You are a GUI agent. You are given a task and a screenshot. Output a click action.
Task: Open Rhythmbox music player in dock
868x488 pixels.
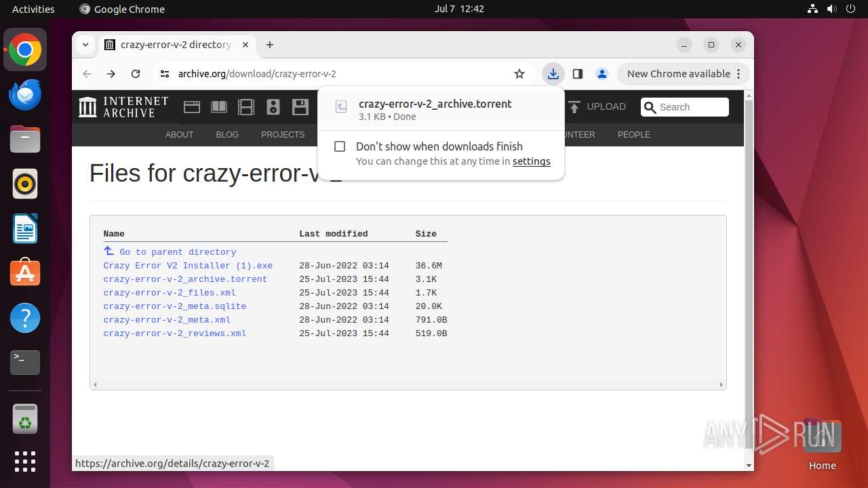click(x=25, y=184)
